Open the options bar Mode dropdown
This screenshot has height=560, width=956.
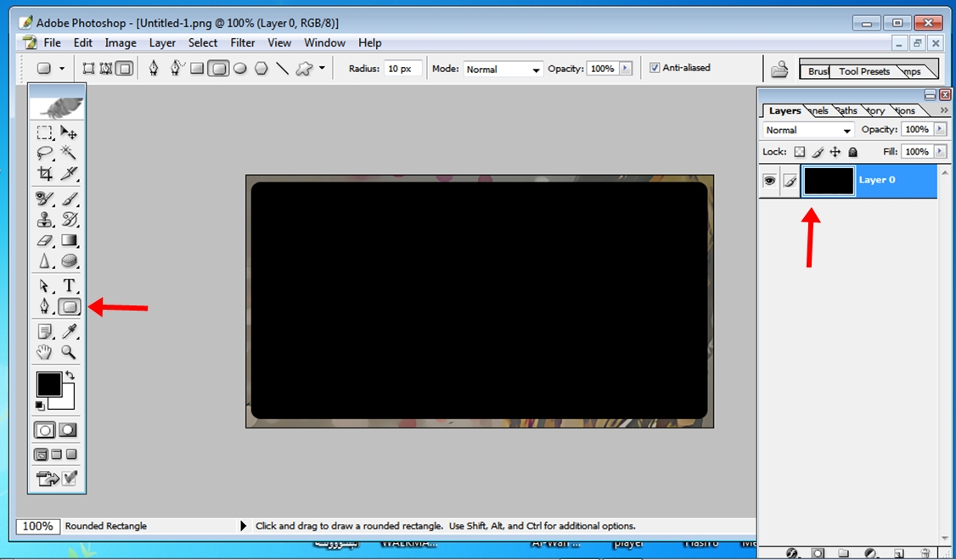(503, 70)
